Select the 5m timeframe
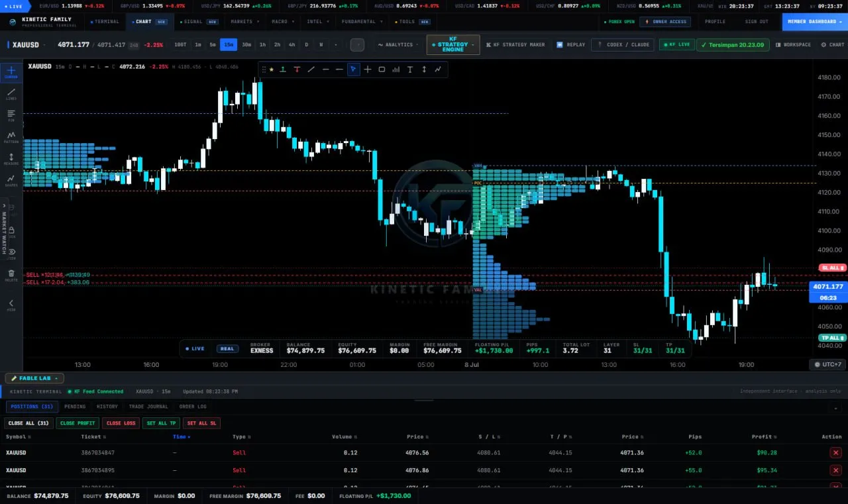Screen dimensions: 848x504 point(213,45)
